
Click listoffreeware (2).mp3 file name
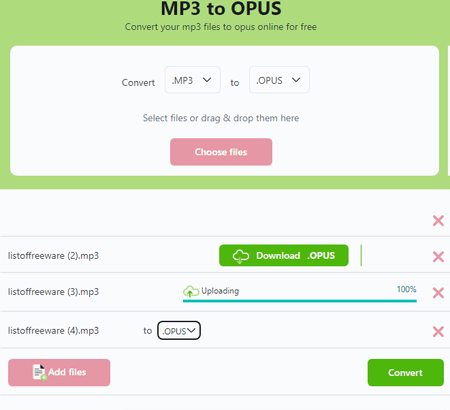click(x=53, y=256)
